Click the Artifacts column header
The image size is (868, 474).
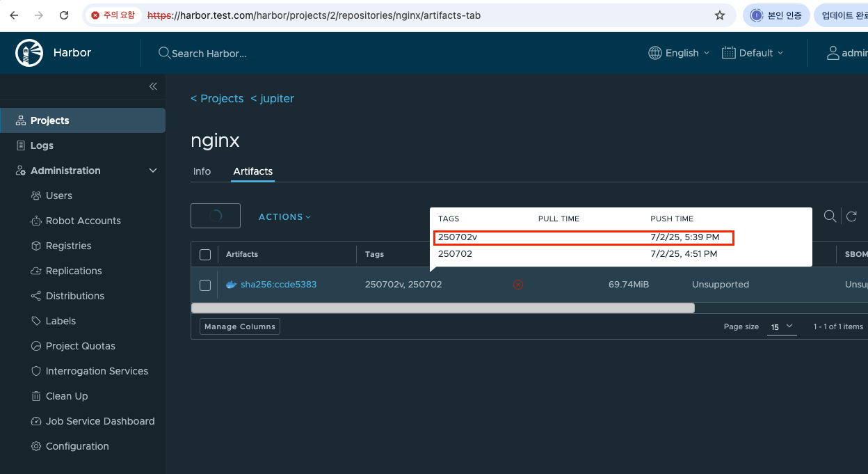pos(242,255)
